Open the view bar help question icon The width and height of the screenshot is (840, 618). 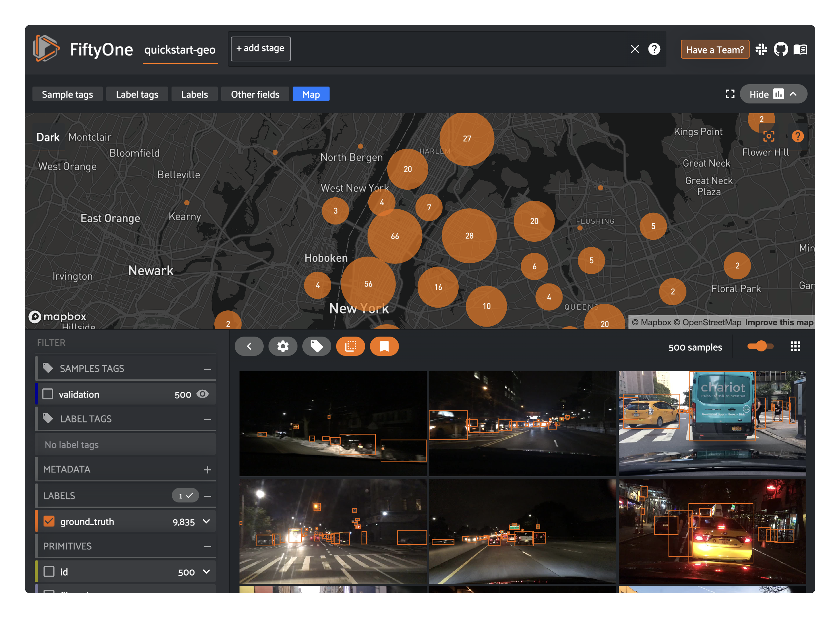(x=654, y=49)
